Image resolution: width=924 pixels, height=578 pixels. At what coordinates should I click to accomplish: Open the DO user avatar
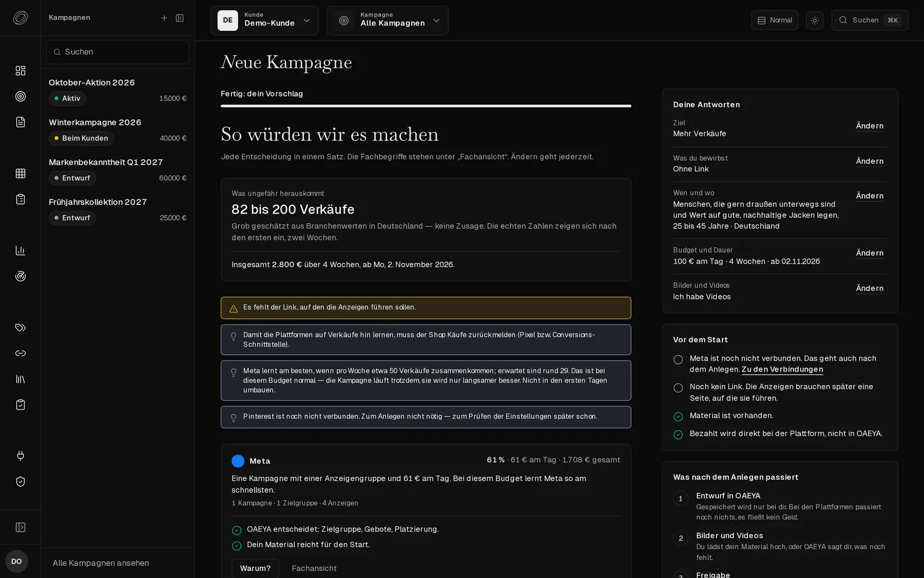[17, 561]
